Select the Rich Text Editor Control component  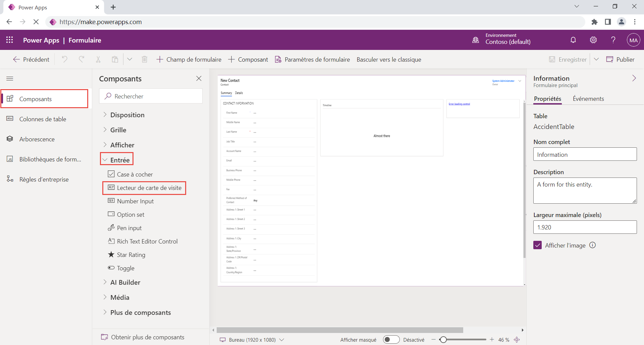(143, 241)
